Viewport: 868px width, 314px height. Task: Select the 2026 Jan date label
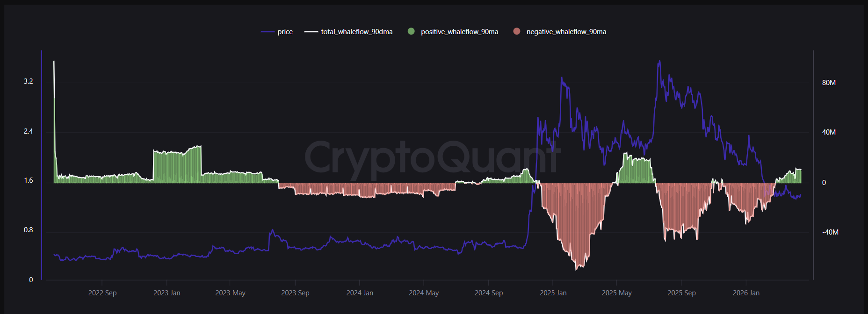[x=746, y=293]
